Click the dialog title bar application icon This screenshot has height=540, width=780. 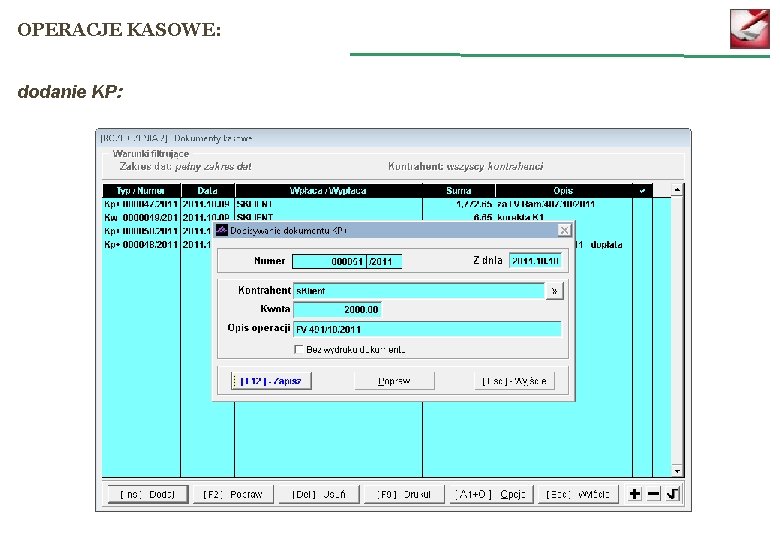tap(222, 230)
